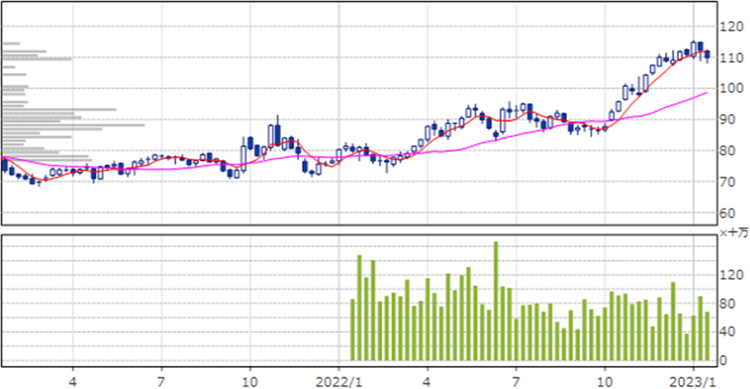The image size is (750, 389).
Task: Click the 120 label on the volume axis
Action: point(731,275)
